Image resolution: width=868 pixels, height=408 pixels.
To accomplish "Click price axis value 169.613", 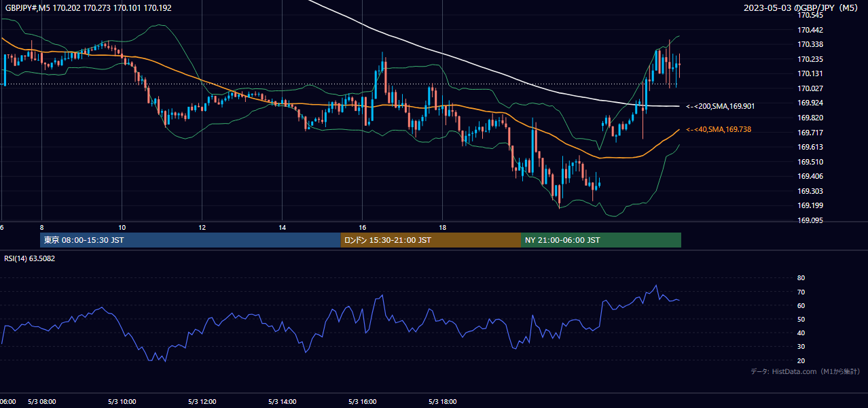I will tap(810, 147).
